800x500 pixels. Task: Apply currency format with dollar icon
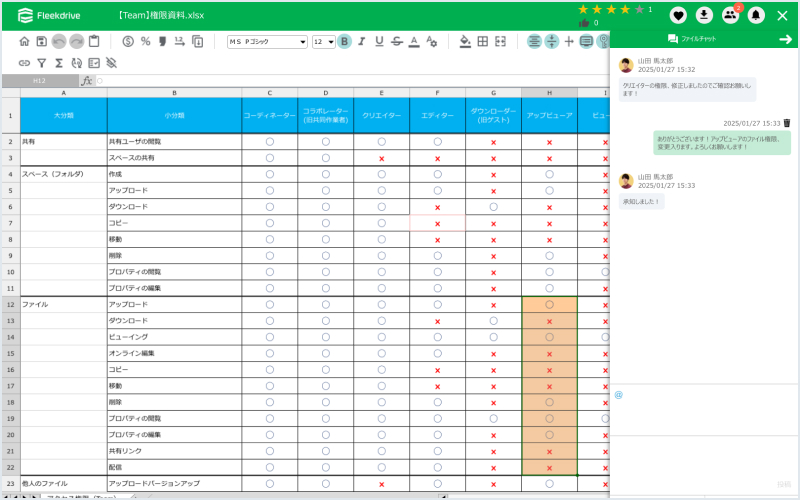128,42
